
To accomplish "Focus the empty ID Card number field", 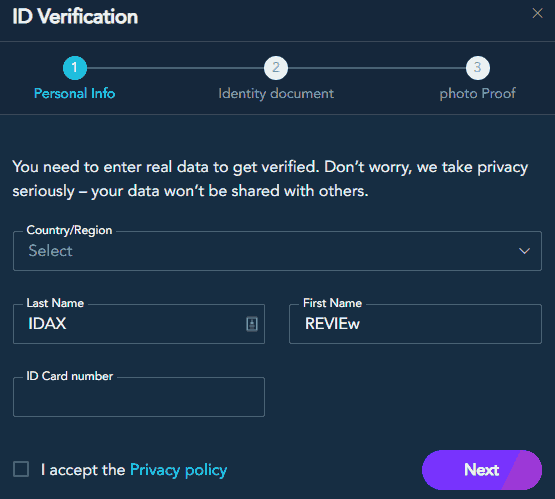I will 139,397.
